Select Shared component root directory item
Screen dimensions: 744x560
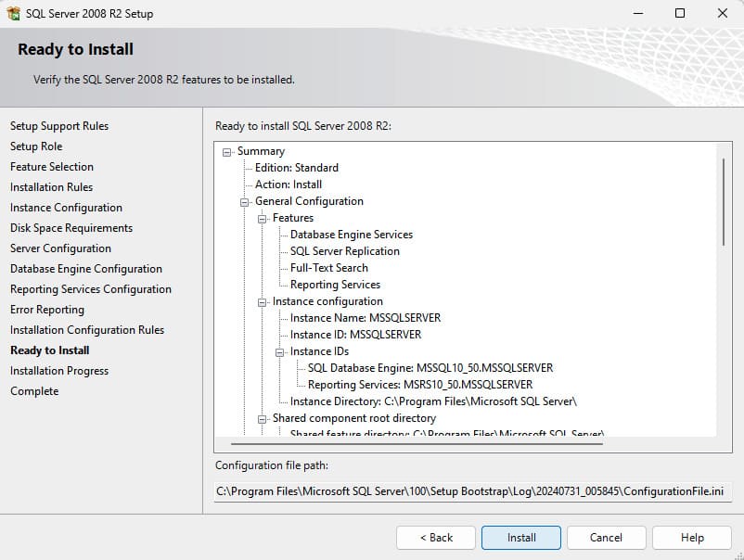(354, 418)
